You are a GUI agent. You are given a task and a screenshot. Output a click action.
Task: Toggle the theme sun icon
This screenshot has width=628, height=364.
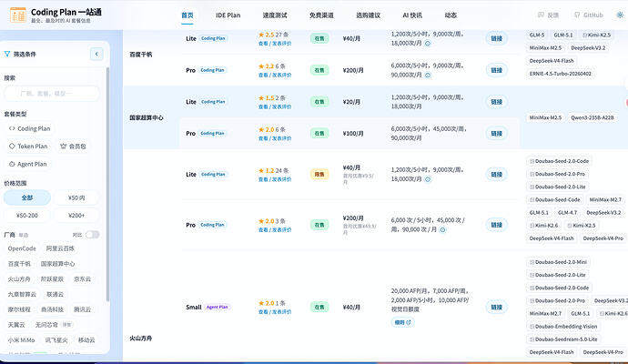point(620,15)
